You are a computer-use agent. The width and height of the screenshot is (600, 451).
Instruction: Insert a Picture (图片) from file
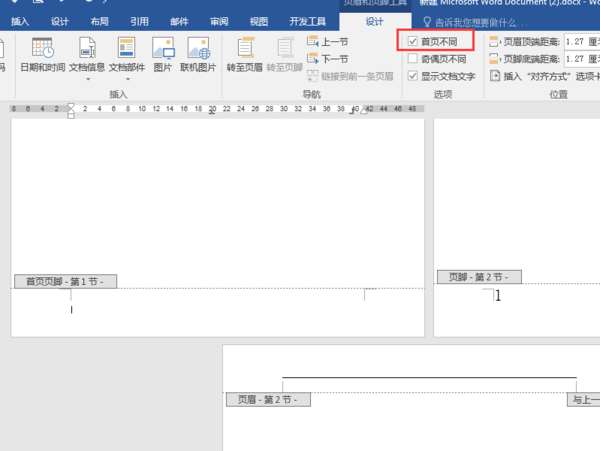pyautogui.click(x=163, y=55)
